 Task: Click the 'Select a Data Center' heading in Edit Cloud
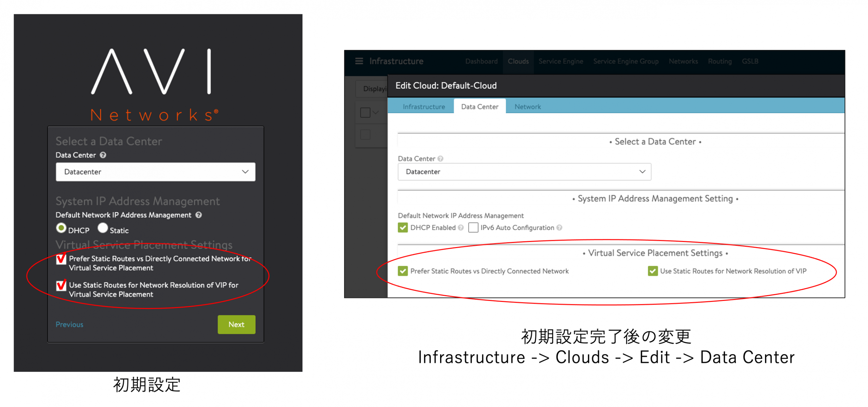point(655,142)
